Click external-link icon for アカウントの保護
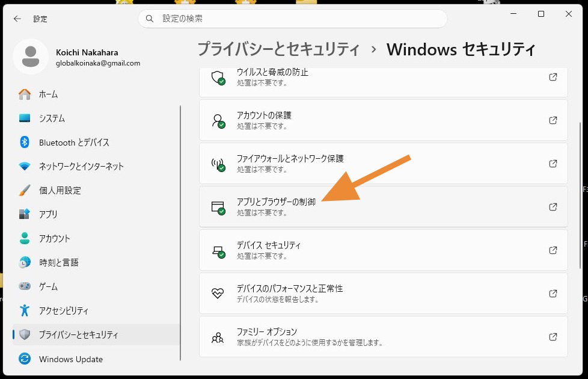 [553, 120]
